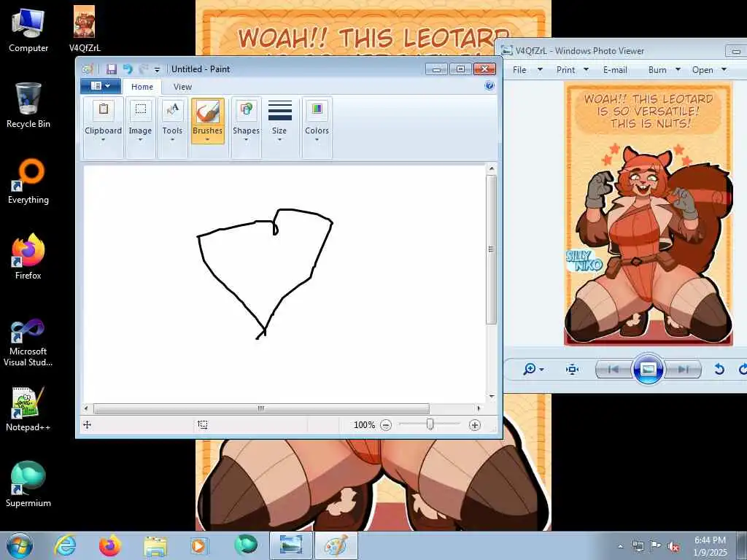Screen dimensions: 747x560
Task: Select the Firefox desktop shortcut
Action: coord(28,257)
